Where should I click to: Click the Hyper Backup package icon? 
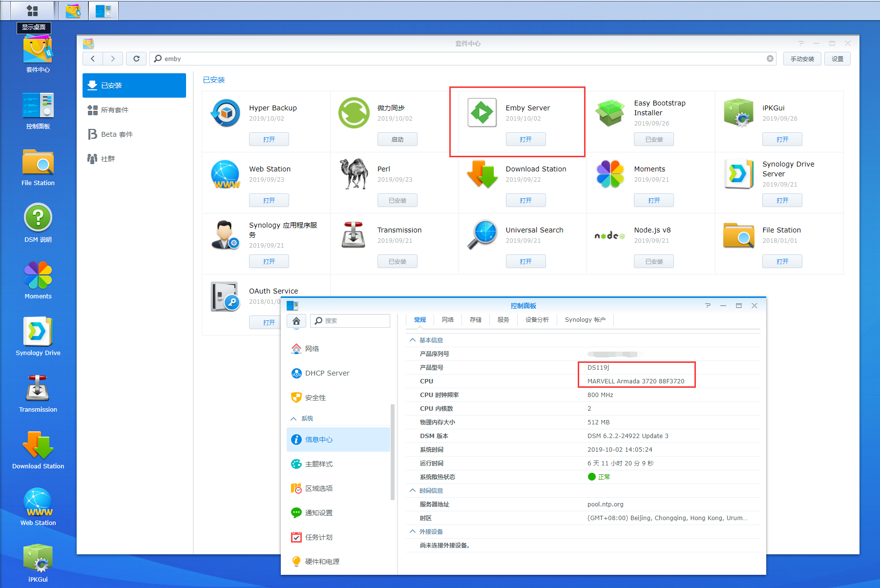tap(225, 113)
